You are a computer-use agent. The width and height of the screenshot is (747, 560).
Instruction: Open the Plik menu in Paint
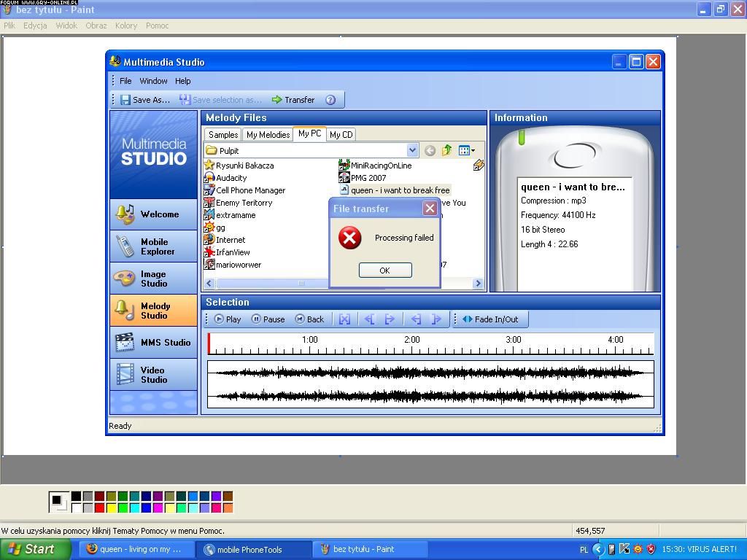[9, 26]
